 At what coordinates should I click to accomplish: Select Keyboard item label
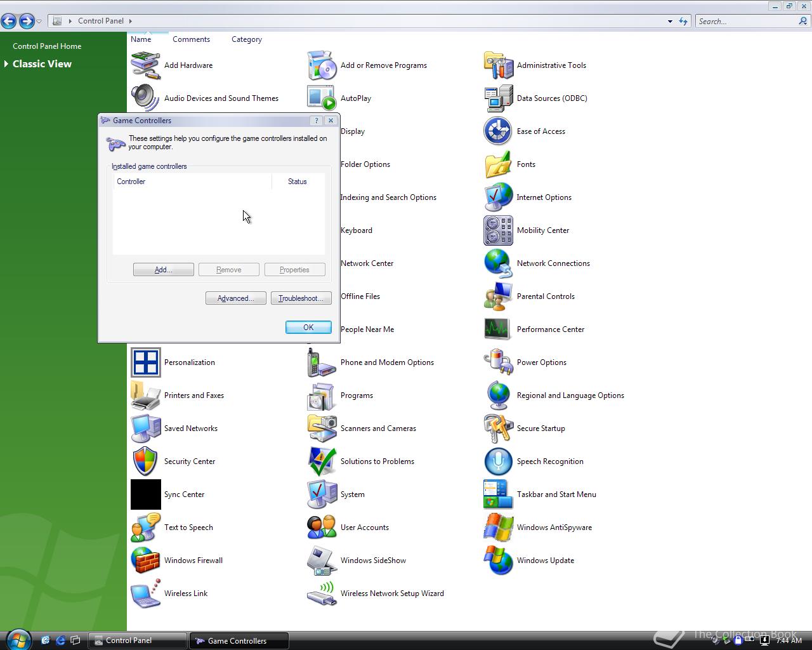(x=357, y=230)
